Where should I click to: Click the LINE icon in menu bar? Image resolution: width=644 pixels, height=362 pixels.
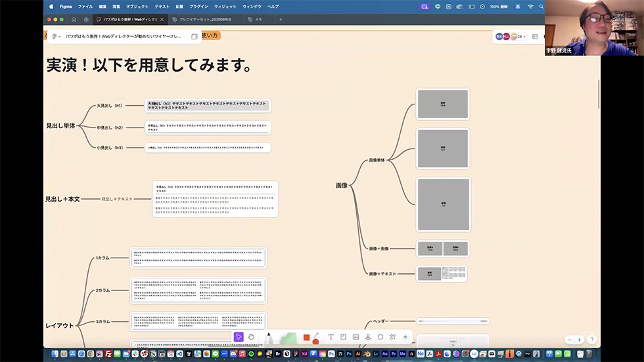(x=438, y=7)
